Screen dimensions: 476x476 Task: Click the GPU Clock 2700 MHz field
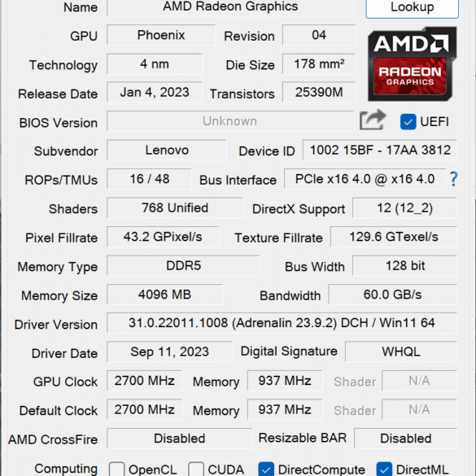coord(145,380)
